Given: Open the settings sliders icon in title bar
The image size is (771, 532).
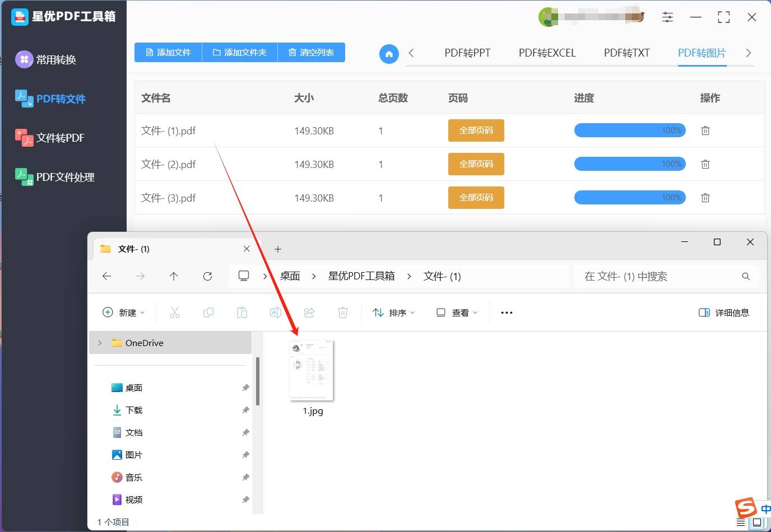Looking at the screenshot, I should click(667, 17).
